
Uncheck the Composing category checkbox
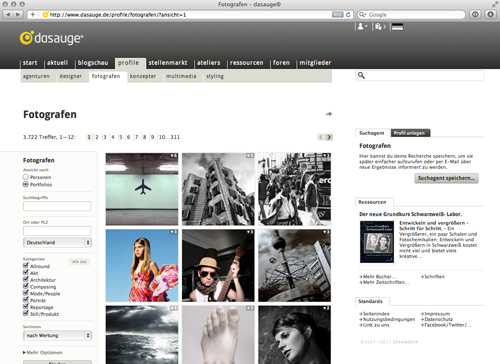point(26,286)
